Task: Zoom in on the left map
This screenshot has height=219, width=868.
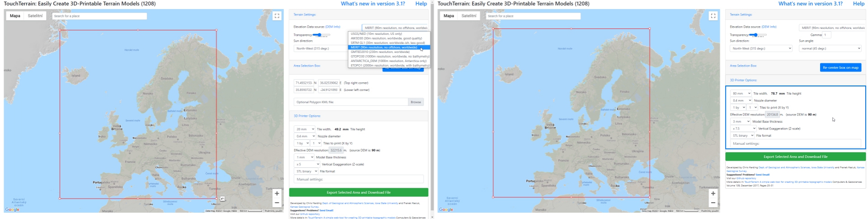Action: [277, 193]
